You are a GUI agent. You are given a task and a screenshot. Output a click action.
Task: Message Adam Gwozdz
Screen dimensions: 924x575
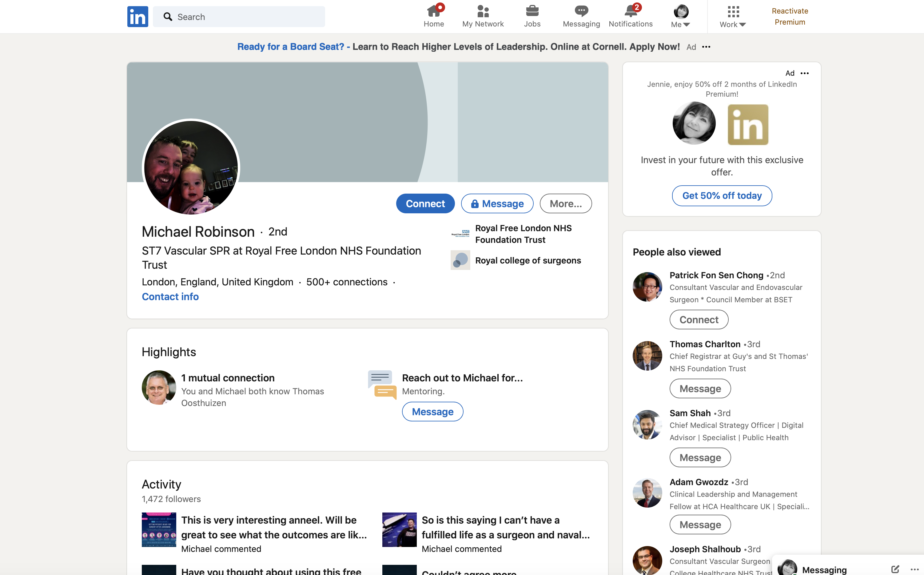[700, 525]
